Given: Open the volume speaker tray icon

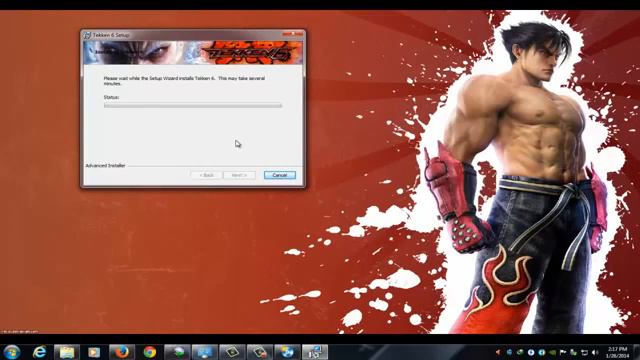Looking at the screenshot, I should (x=595, y=352).
